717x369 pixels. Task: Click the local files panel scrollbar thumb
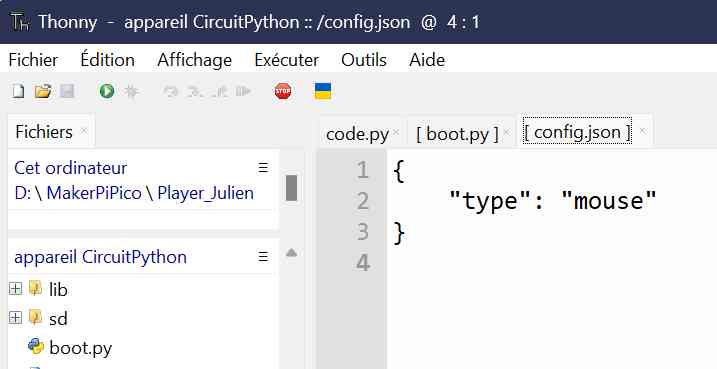point(291,188)
